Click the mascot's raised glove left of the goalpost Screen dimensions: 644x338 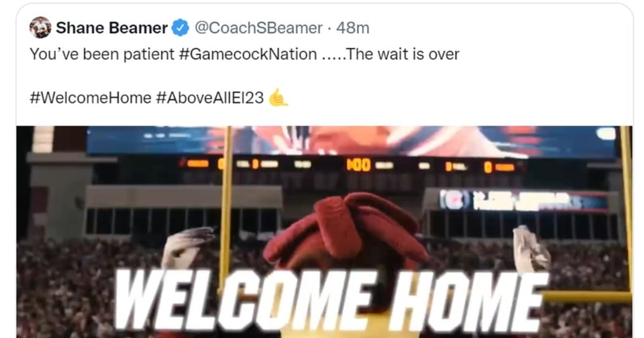[187, 246]
